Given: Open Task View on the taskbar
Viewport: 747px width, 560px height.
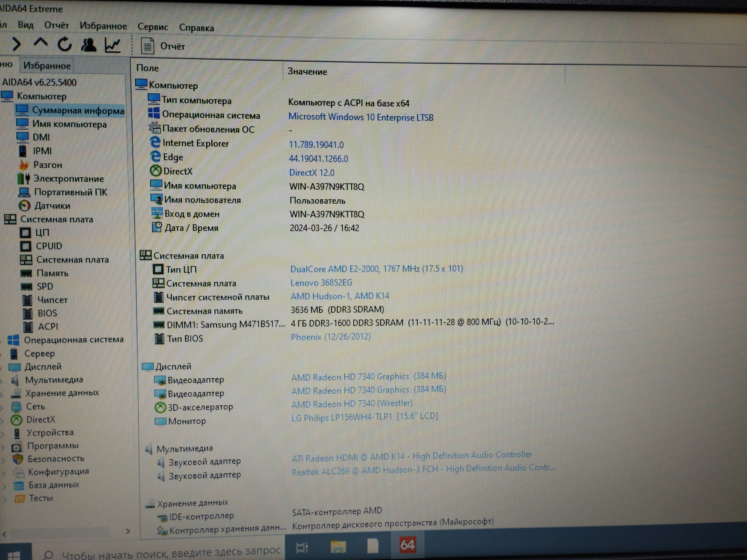Looking at the screenshot, I should 302,548.
